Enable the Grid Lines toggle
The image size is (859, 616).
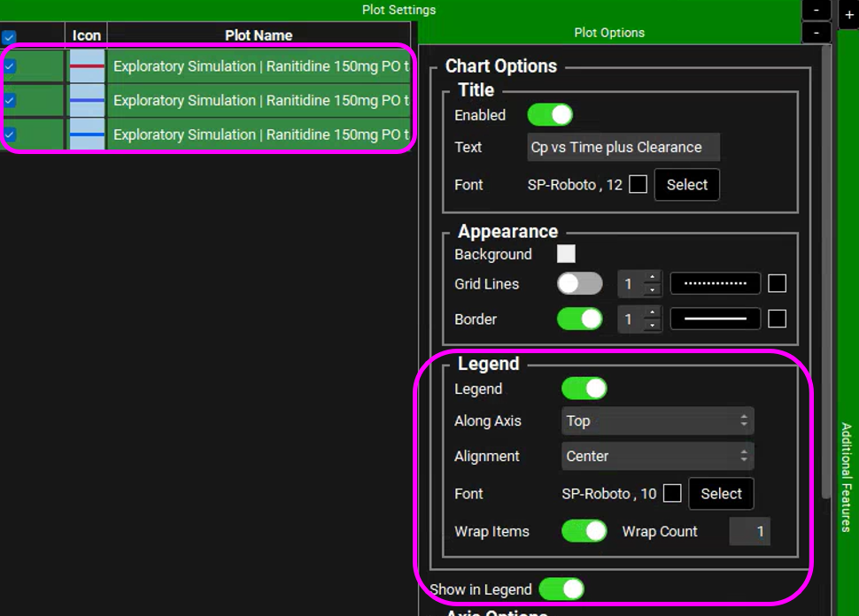(x=579, y=284)
